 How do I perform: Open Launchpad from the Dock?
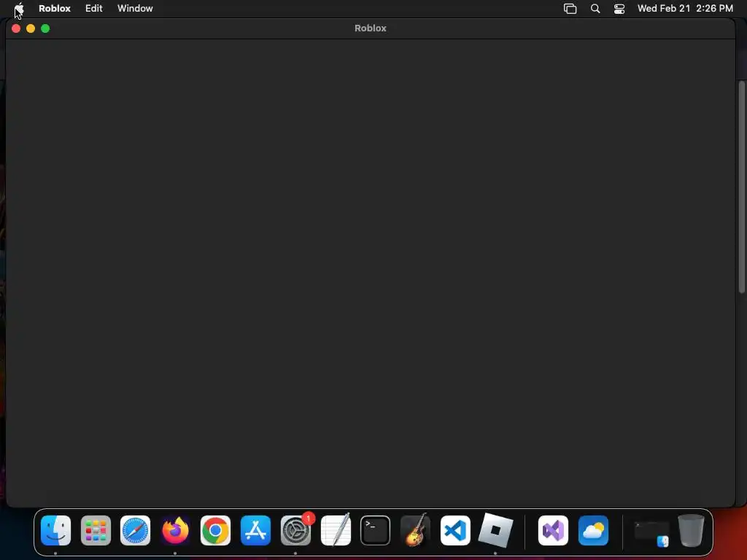coord(96,531)
